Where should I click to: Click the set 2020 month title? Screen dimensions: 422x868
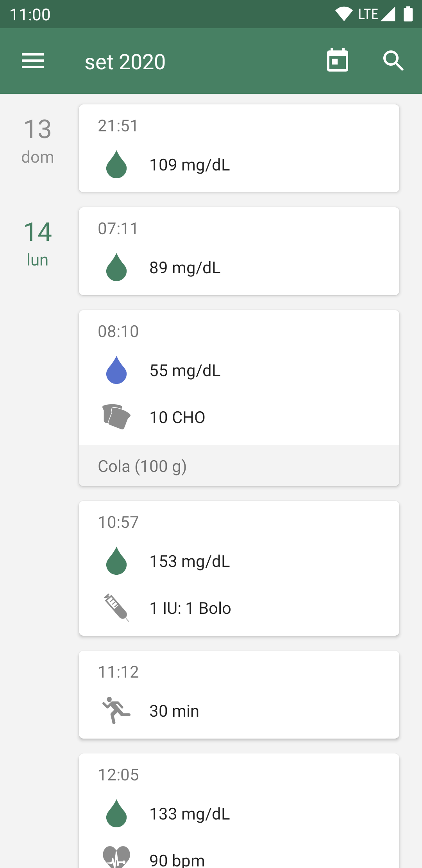coord(125,62)
